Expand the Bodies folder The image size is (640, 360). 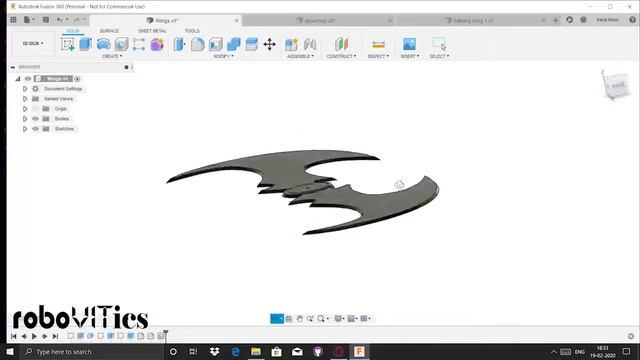(25, 119)
